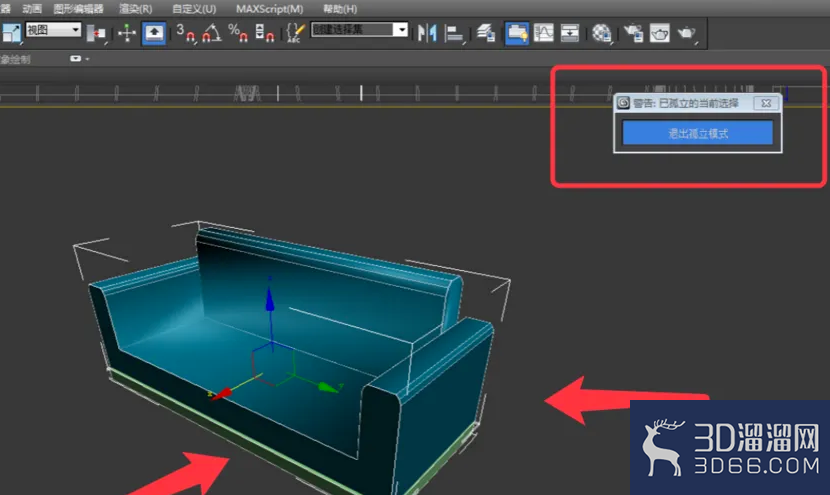This screenshot has height=495, width=830.
Task: Select the Select and Manipulate tool
Action: 127,33
